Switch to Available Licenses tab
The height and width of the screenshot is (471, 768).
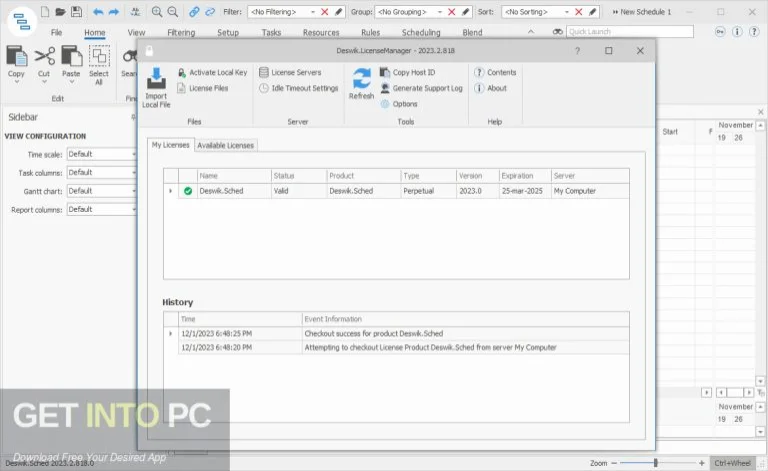(226, 145)
